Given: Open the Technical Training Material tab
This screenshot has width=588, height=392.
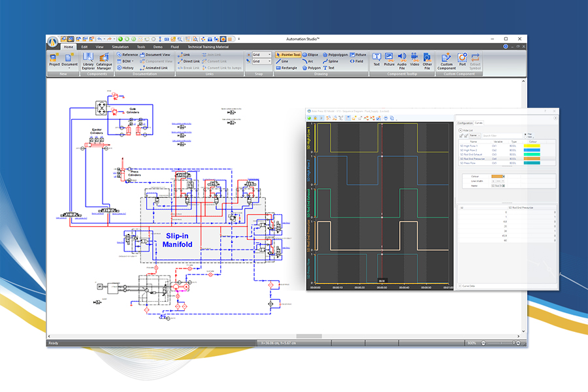Looking at the screenshot, I should 208,47.
